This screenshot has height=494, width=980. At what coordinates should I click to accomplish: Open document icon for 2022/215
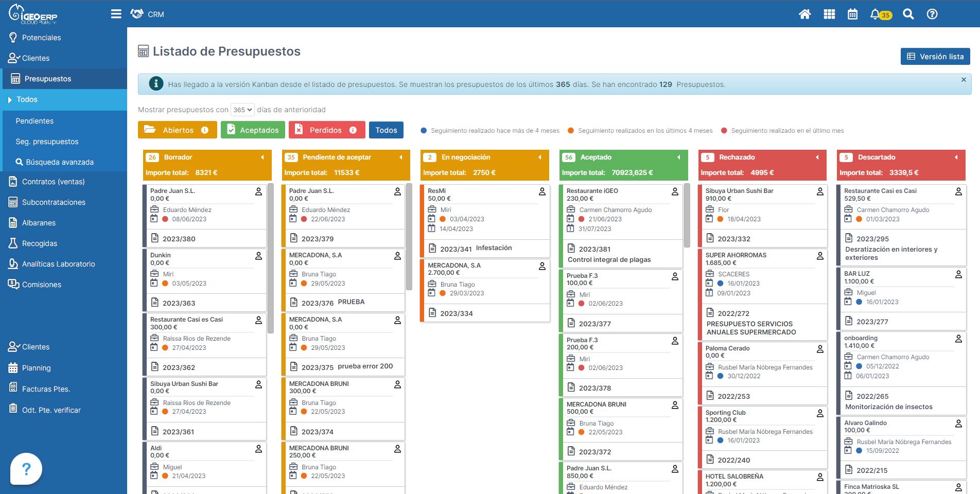[849, 469]
